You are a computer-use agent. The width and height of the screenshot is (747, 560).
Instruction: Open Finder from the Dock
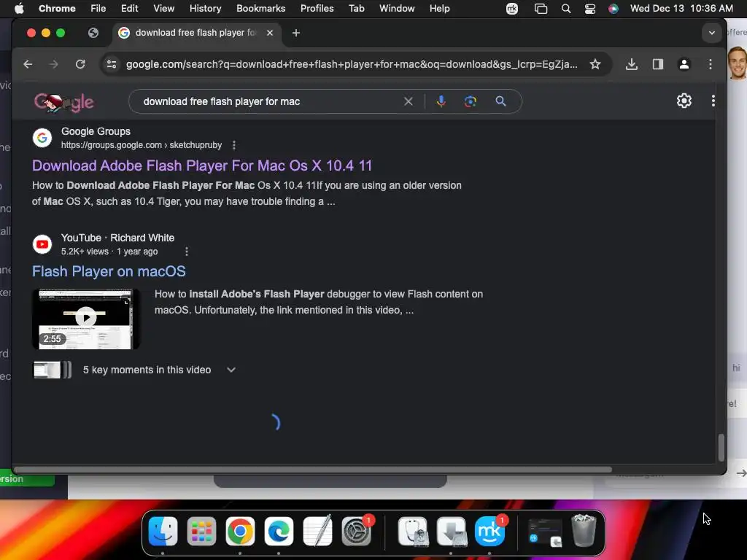pyautogui.click(x=163, y=532)
